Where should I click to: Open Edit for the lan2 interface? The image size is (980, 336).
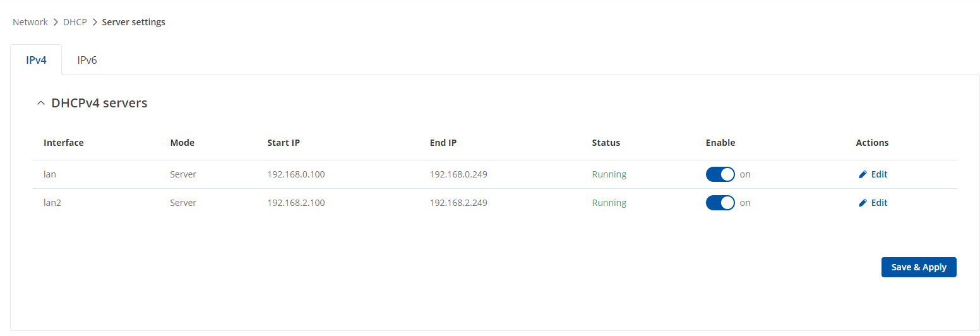pos(873,203)
